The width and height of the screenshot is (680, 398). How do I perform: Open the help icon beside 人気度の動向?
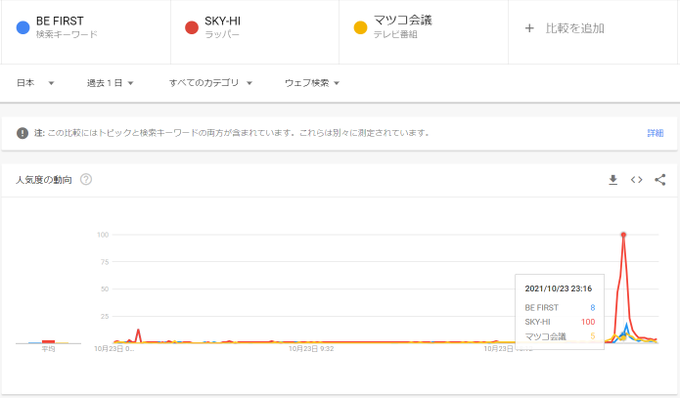point(86,179)
